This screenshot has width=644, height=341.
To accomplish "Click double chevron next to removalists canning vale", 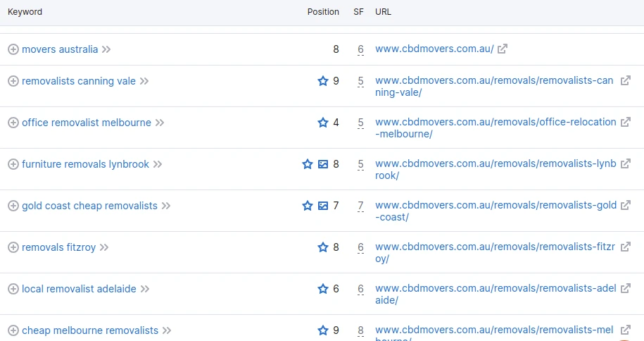I will click(x=144, y=81).
